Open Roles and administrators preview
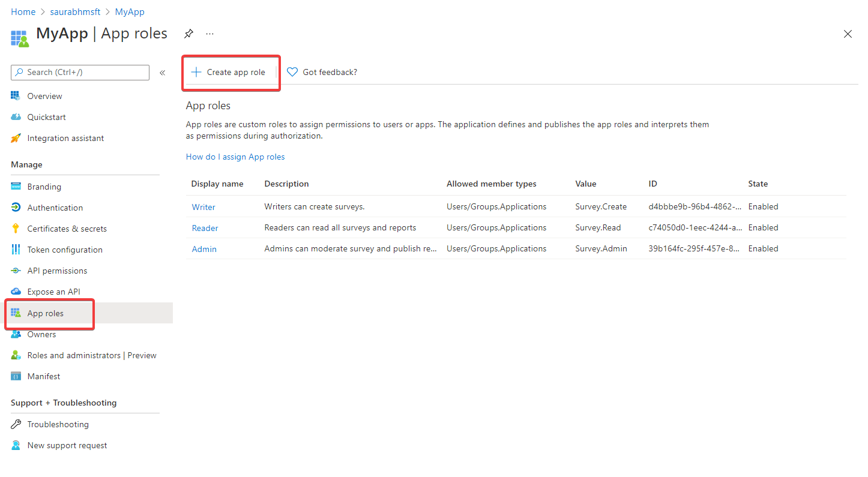868x477 pixels. click(91, 355)
